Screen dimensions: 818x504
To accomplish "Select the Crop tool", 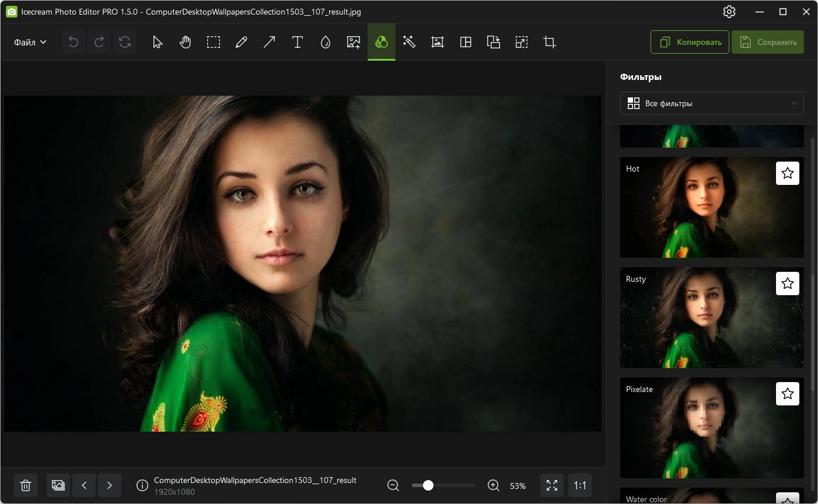I will pos(550,42).
